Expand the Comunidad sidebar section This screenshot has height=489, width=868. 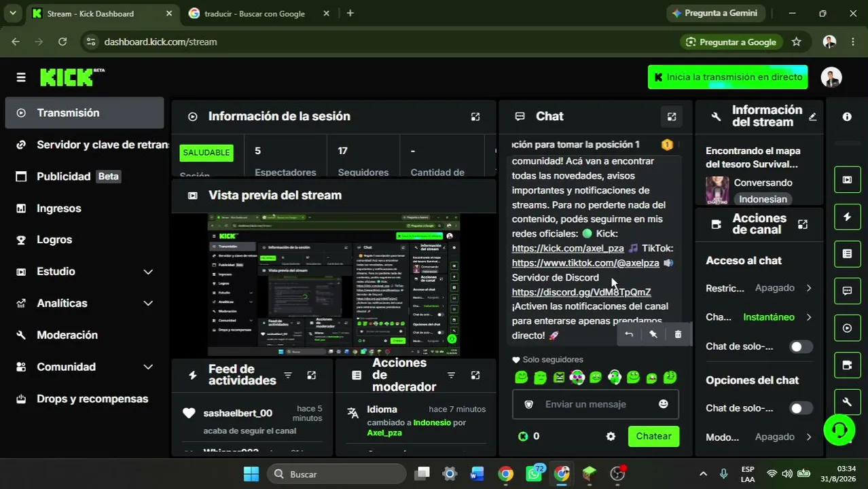(x=148, y=367)
